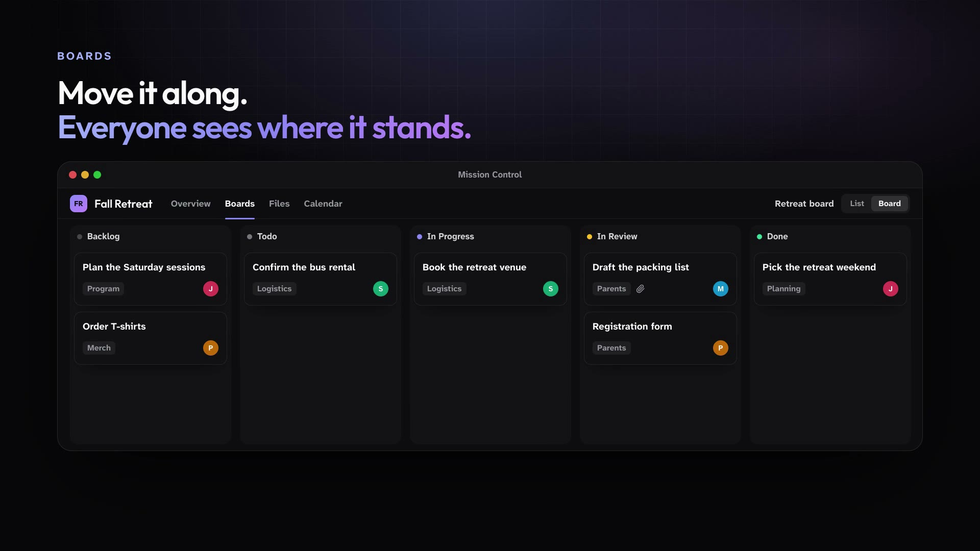980x551 pixels.
Task: Click the green maximize window button
Action: [x=97, y=174]
